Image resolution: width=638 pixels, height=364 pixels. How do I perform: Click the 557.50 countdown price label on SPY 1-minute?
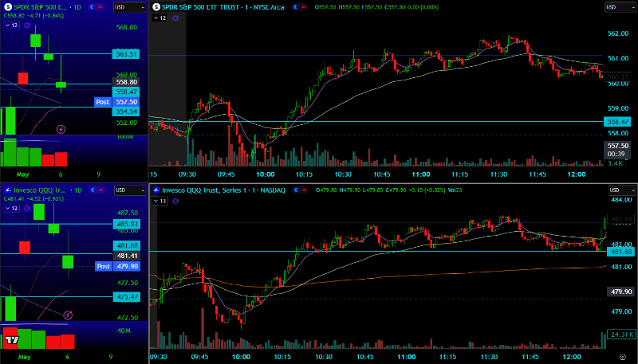(618, 150)
